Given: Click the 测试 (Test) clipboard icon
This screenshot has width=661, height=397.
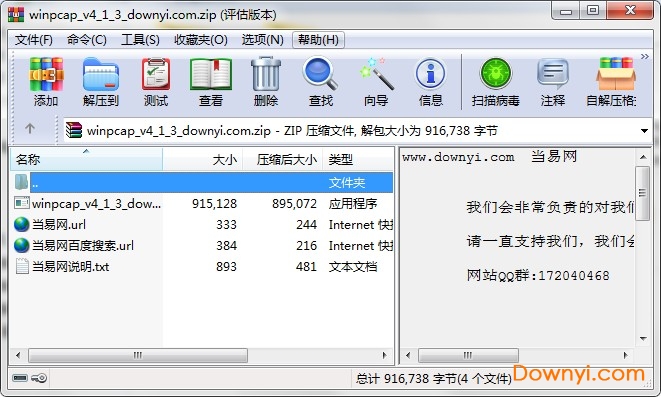Looking at the screenshot, I should coord(156,75).
